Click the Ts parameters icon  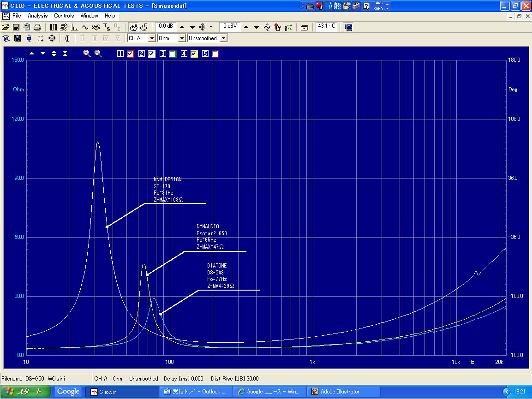click(x=107, y=27)
